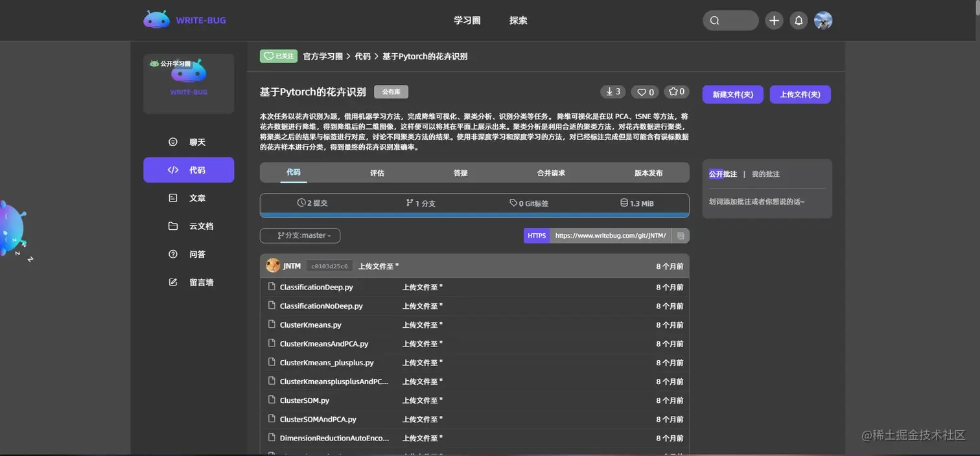Switch to the 版本发布 tab
980x456 pixels.
(x=648, y=173)
